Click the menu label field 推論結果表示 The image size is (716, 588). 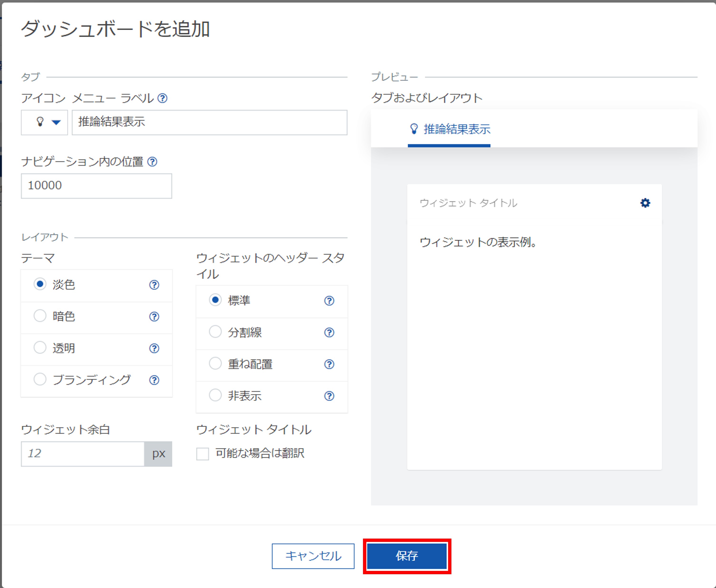coord(209,122)
